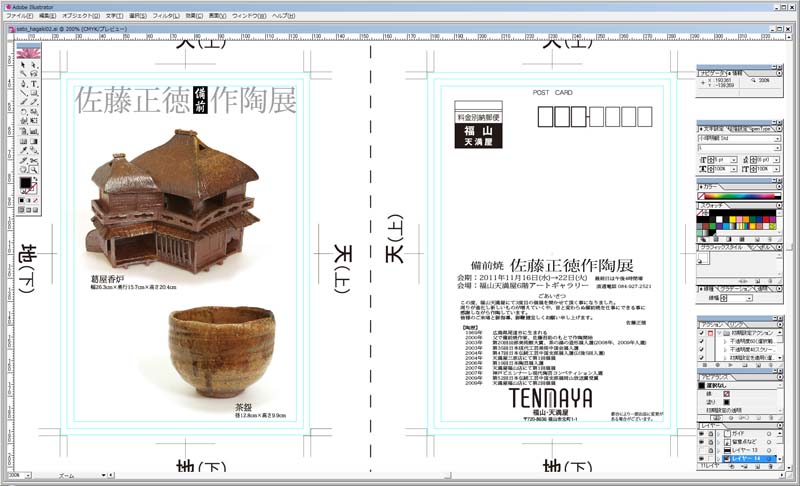Collapse the action set folder triangle
The image size is (800, 486).
(x=718, y=333)
